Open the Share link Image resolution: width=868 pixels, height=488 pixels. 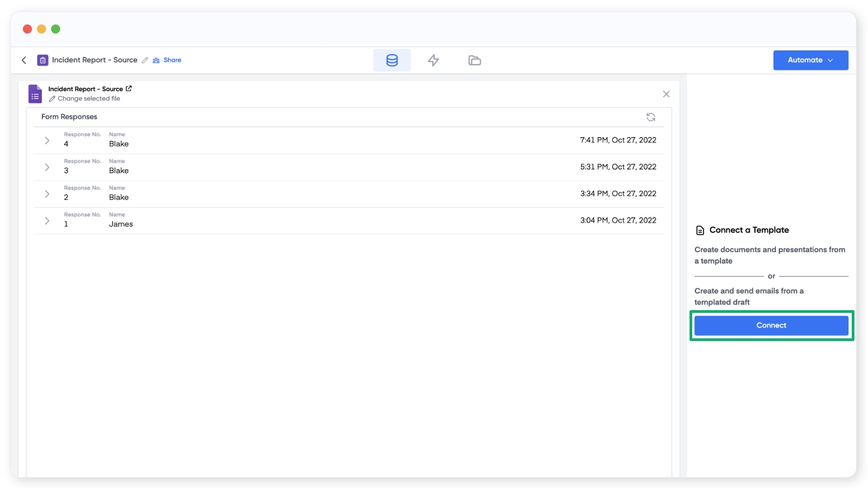coord(167,60)
